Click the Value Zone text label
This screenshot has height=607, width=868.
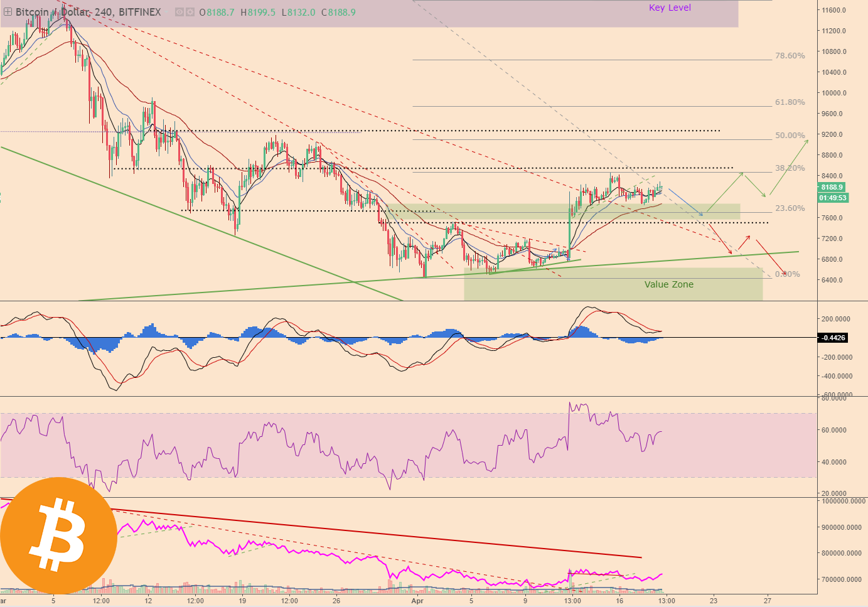click(x=669, y=284)
